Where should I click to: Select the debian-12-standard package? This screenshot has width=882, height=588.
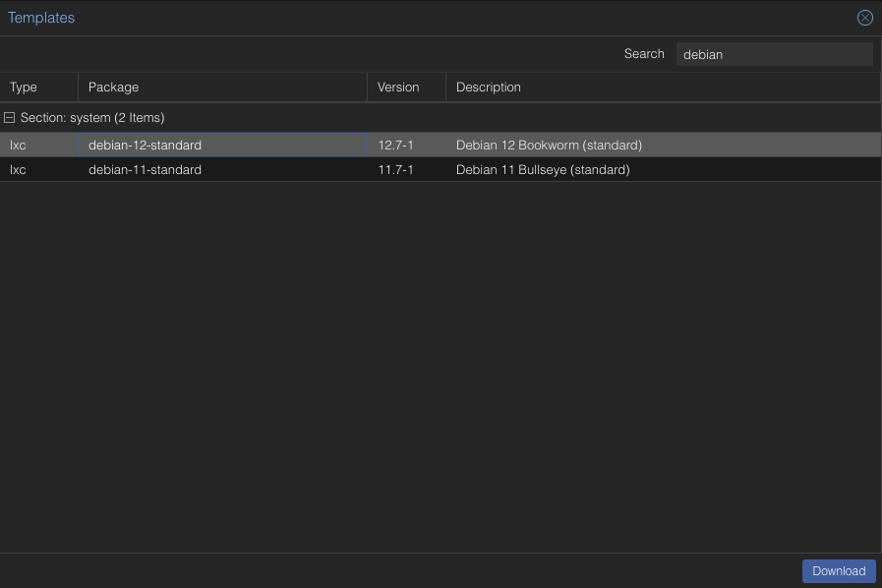pos(145,146)
